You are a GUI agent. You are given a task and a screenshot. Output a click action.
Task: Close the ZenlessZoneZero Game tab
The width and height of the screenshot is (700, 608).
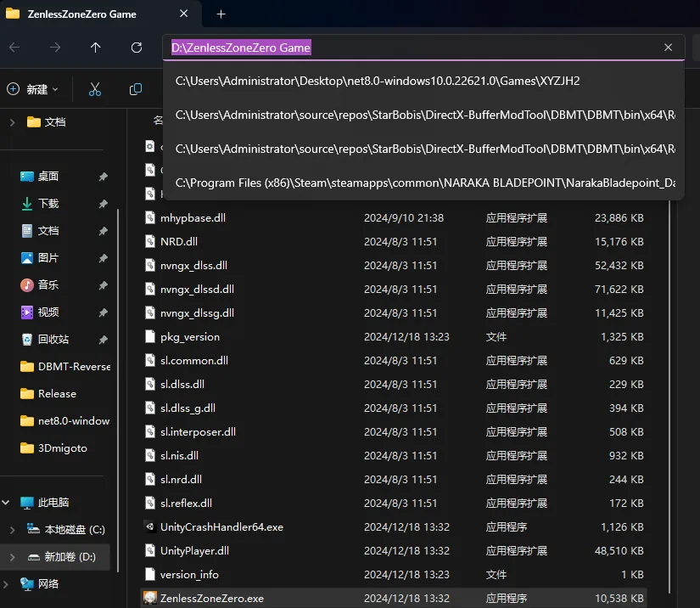coord(183,14)
